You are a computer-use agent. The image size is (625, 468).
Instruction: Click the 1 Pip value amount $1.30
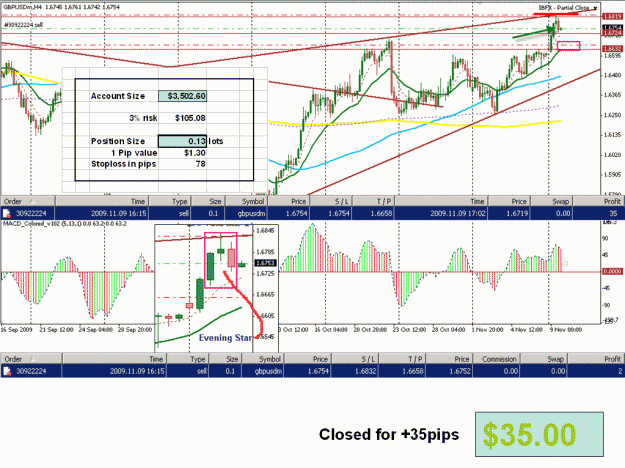pos(195,153)
